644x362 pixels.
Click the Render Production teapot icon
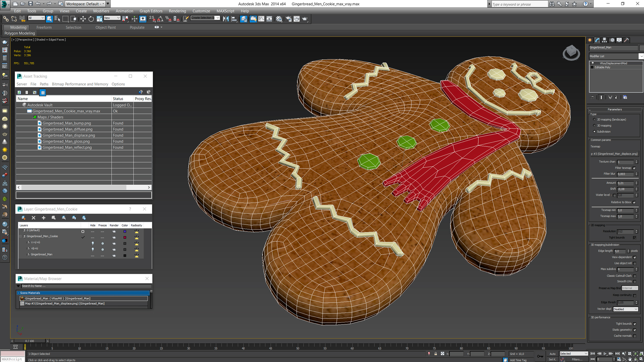[305, 19]
